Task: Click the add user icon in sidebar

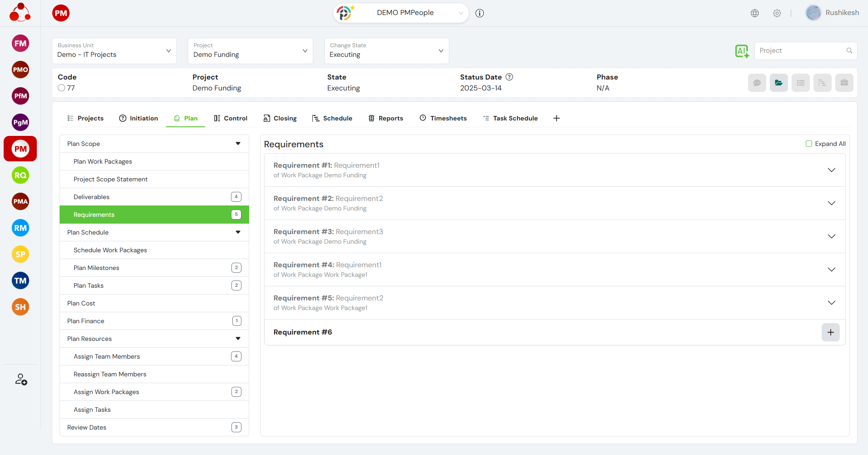Action: click(x=21, y=380)
